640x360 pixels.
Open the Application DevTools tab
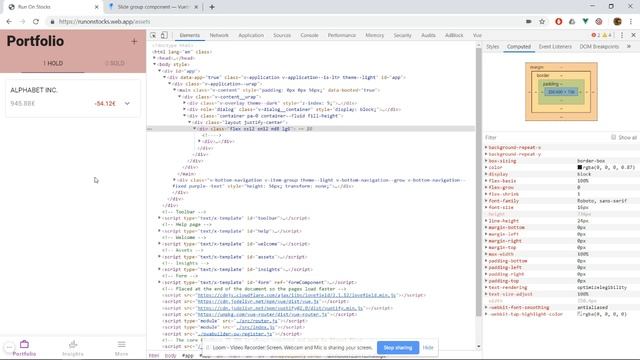[251, 36]
